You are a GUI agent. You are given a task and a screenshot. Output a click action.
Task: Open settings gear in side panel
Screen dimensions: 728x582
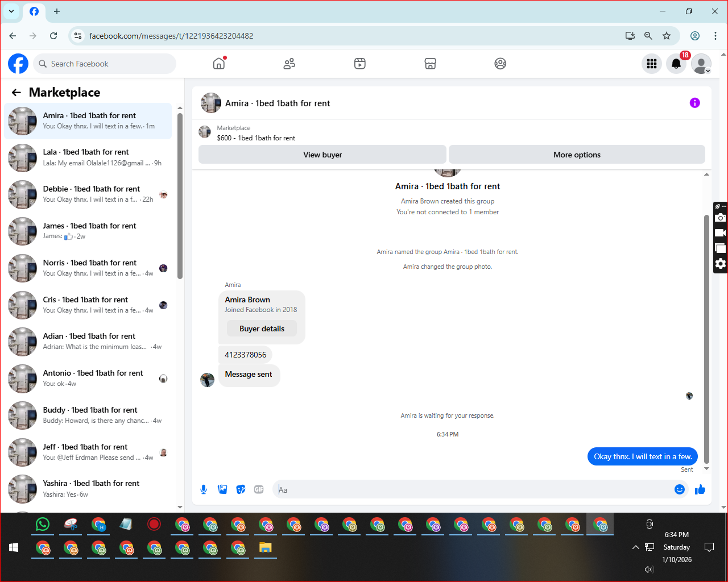[x=721, y=264]
